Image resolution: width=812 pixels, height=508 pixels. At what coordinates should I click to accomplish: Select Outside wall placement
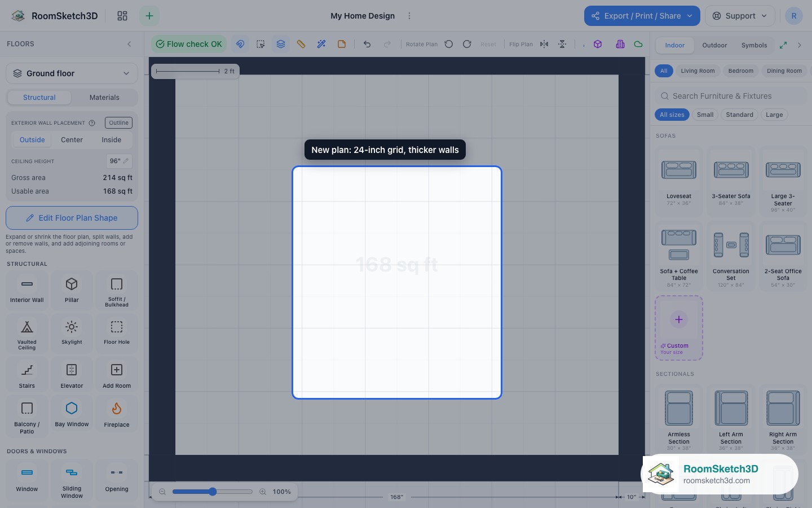[x=32, y=140]
